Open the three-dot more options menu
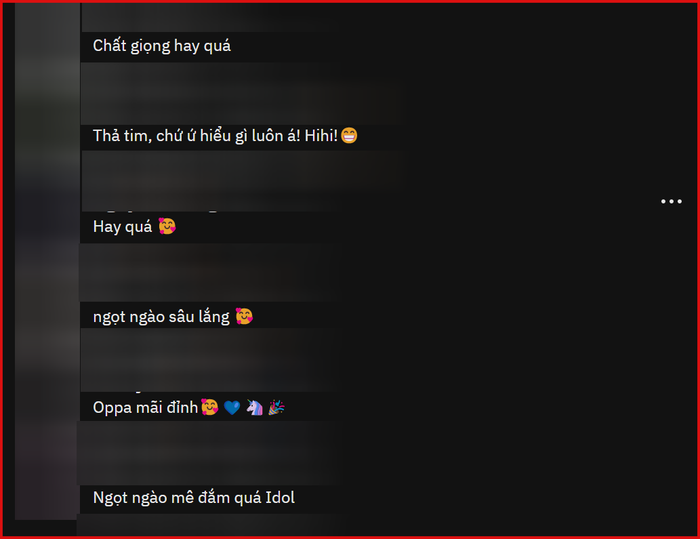 click(x=671, y=201)
